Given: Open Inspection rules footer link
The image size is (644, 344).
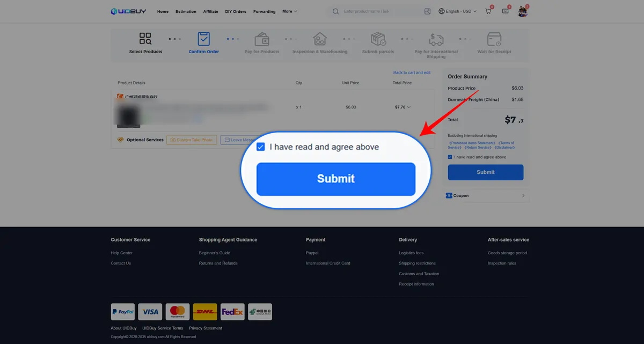Looking at the screenshot, I should (x=502, y=263).
